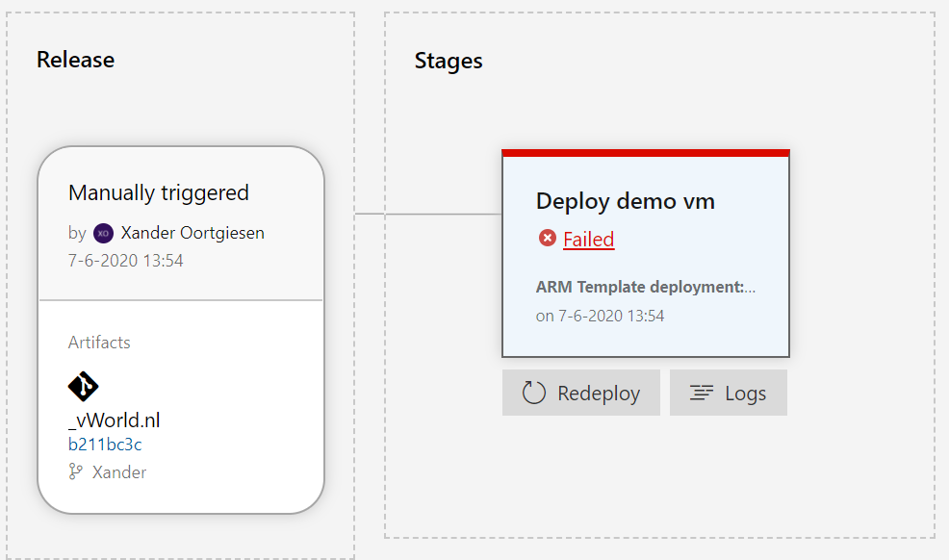This screenshot has height=560, width=949.
Task: Click the release timestamp 7-6-2020 13:54
Action: tap(125, 260)
